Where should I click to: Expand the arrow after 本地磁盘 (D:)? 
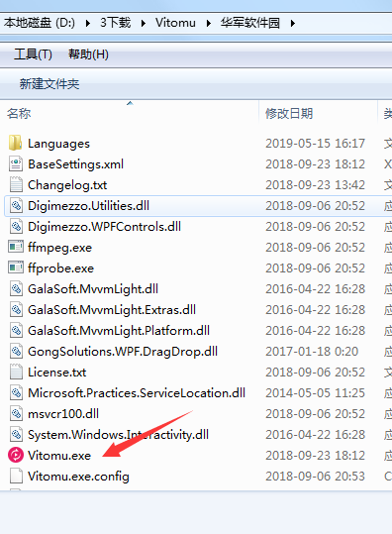tap(88, 23)
